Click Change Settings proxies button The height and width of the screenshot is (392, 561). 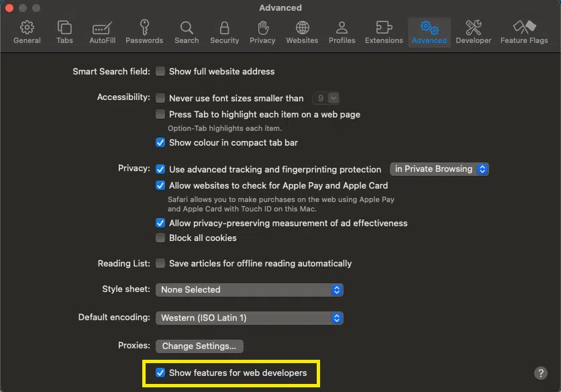click(x=199, y=346)
